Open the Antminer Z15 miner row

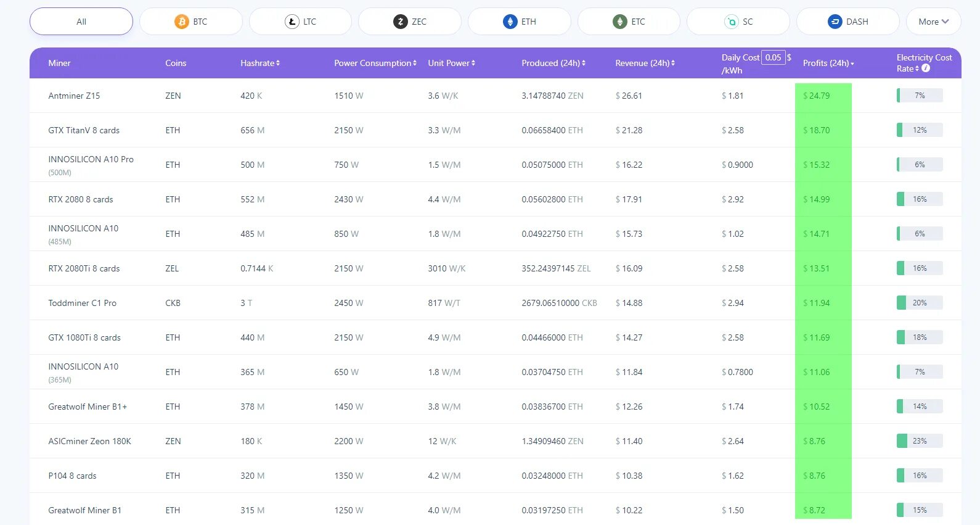pyautogui.click(x=74, y=96)
